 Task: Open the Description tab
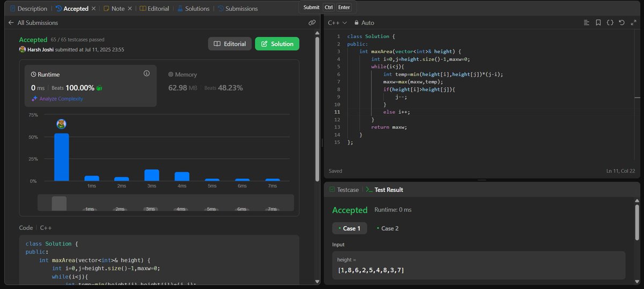[x=28, y=9]
